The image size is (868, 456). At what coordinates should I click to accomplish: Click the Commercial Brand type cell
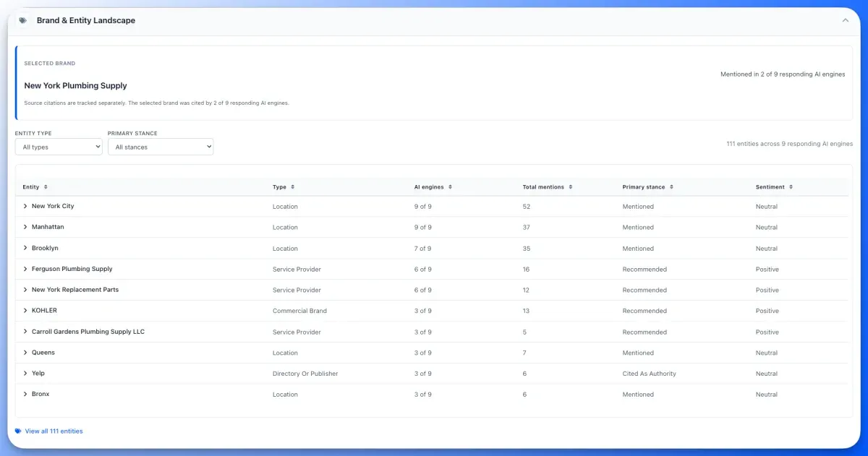(299, 311)
